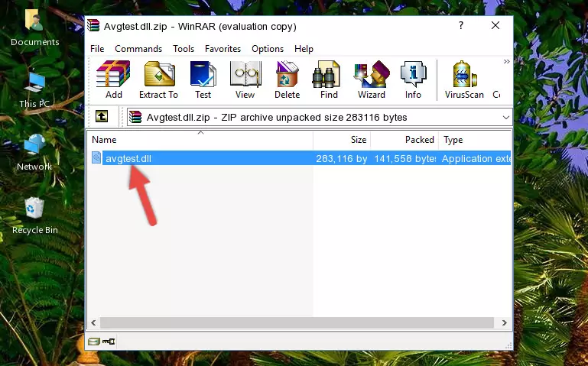Select the avgtest.dll file name

128,158
